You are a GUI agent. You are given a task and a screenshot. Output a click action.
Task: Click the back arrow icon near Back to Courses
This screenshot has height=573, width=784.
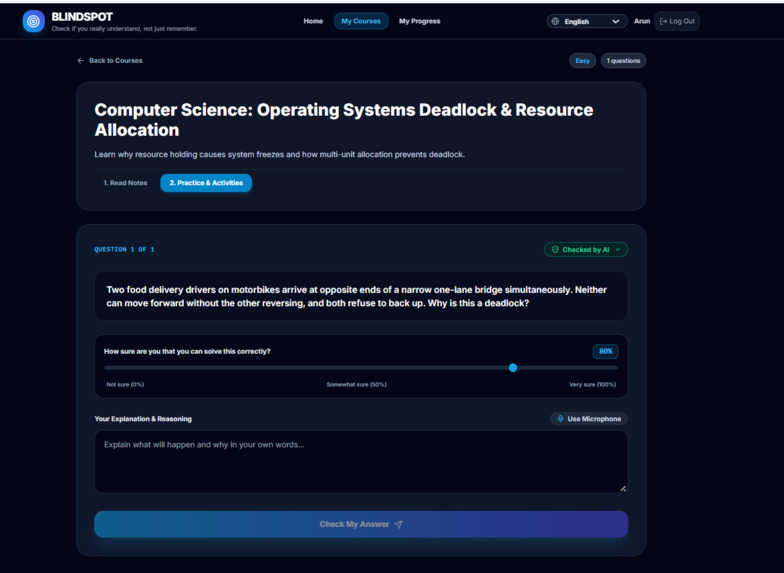pos(80,60)
